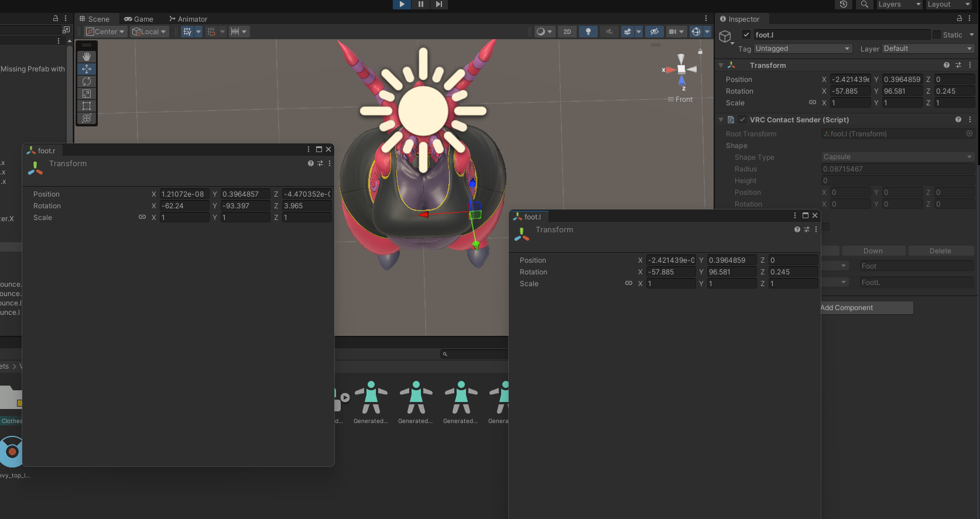Toggle scene lighting bulb
Image resolution: width=980 pixels, height=519 pixels.
tap(588, 32)
